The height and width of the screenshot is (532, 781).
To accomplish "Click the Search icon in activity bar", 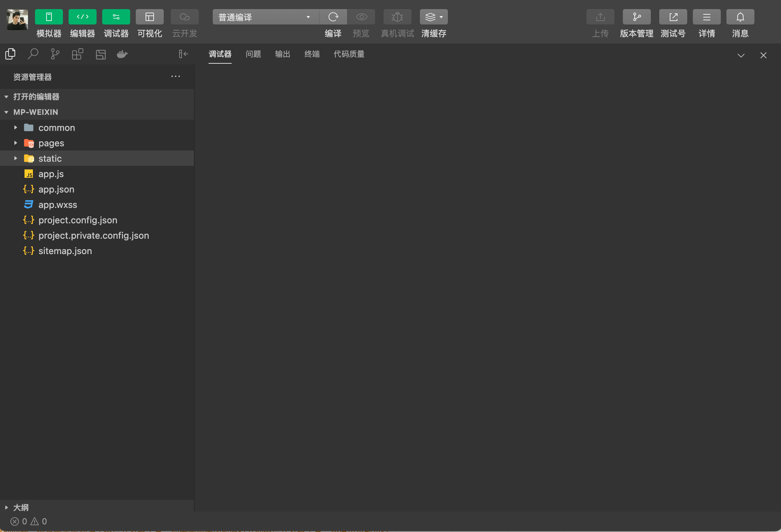I will tap(33, 54).
